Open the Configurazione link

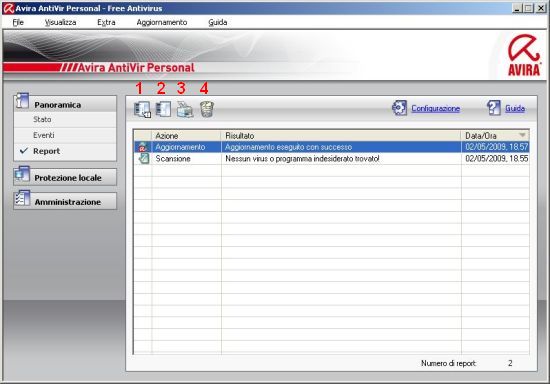[x=435, y=108]
